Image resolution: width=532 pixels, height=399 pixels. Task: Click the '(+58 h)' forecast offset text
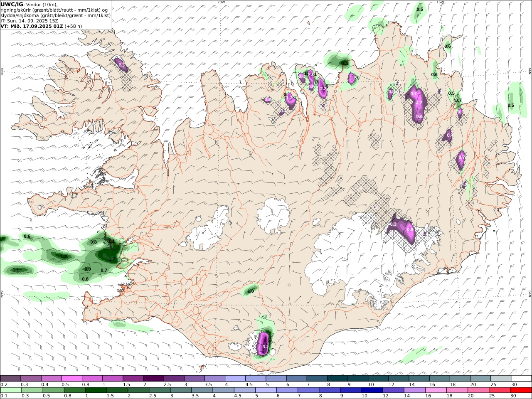point(73,26)
